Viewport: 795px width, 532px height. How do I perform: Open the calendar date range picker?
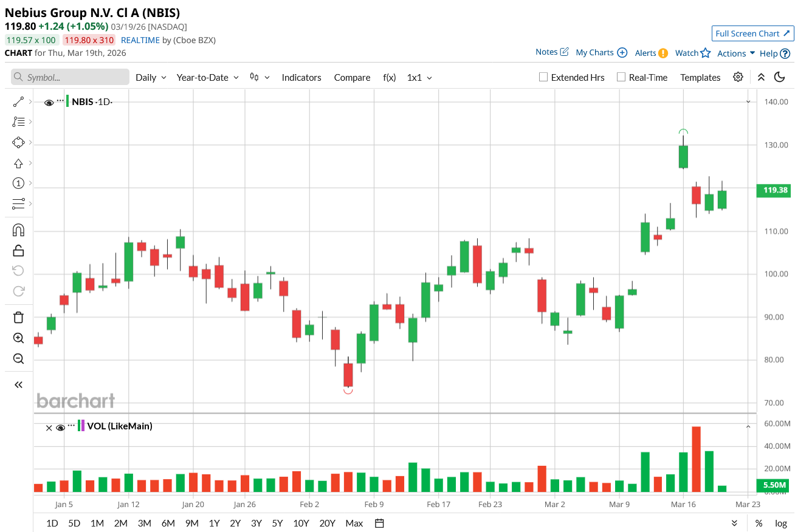pyautogui.click(x=380, y=523)
